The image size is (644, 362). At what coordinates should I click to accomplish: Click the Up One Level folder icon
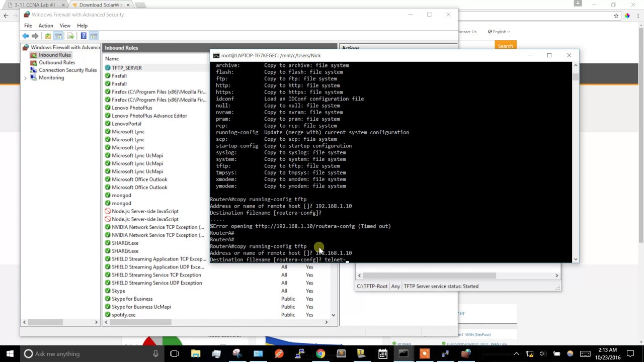[48, 36]
